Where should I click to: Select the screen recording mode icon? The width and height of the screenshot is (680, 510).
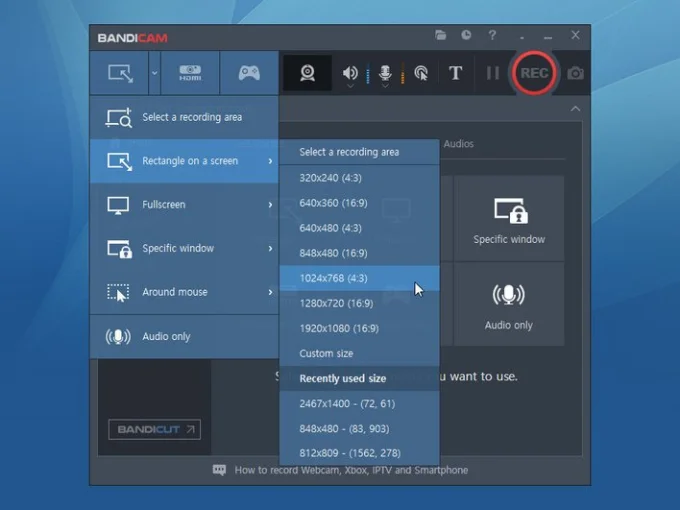coord(120,73)
